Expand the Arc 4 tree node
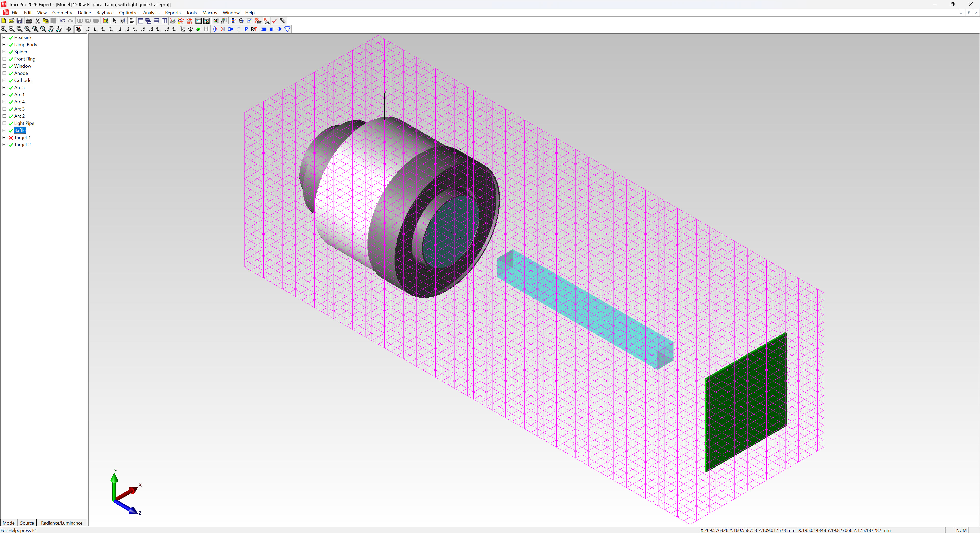Image resolution: width=980 pixels, height=533 pixels. coord(4,102)
